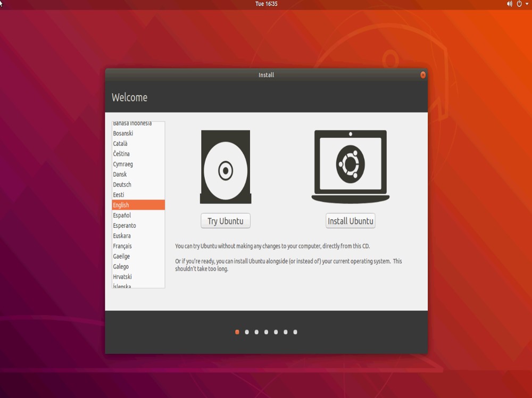
Task: Click the Install Ubuntu button
Action: point(351,221)
